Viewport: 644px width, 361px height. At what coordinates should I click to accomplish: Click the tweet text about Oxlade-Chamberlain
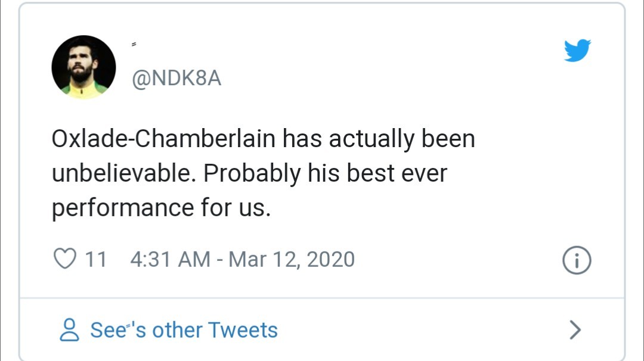(262, 173)
